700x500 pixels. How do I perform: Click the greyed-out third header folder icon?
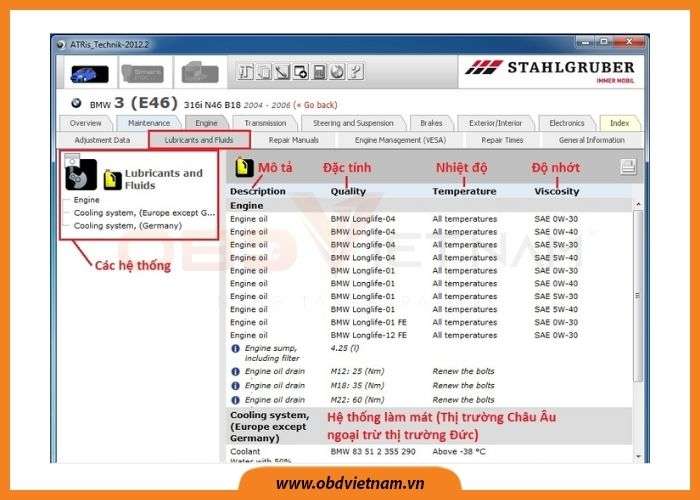(200, 73)
